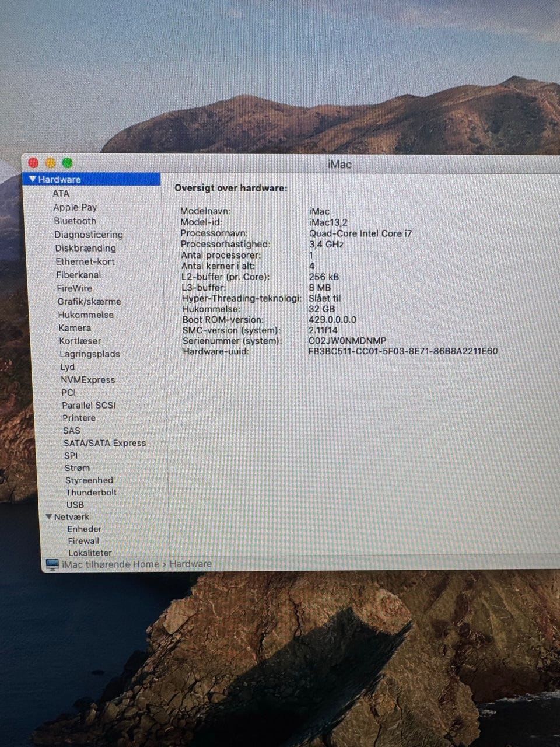Select SATA/SATA Express entry
This screenshot has width=560, height=747.
click(x=105, y=443)
